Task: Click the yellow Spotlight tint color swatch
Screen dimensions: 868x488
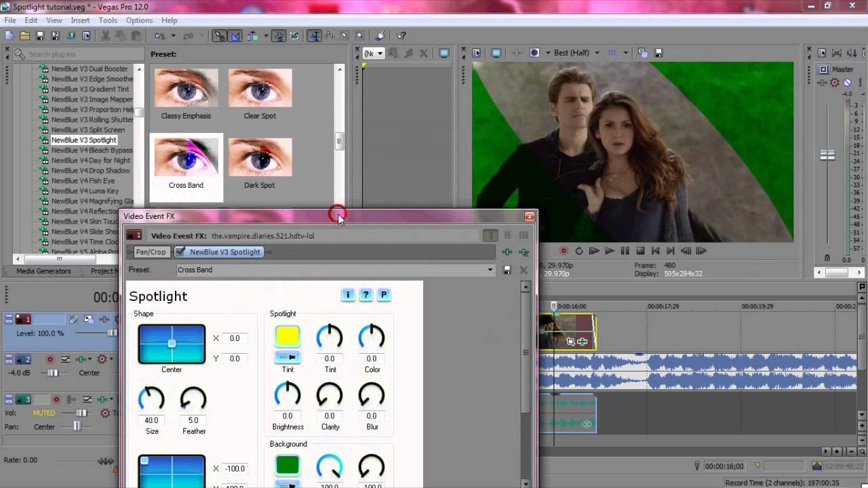Action: 288,336
